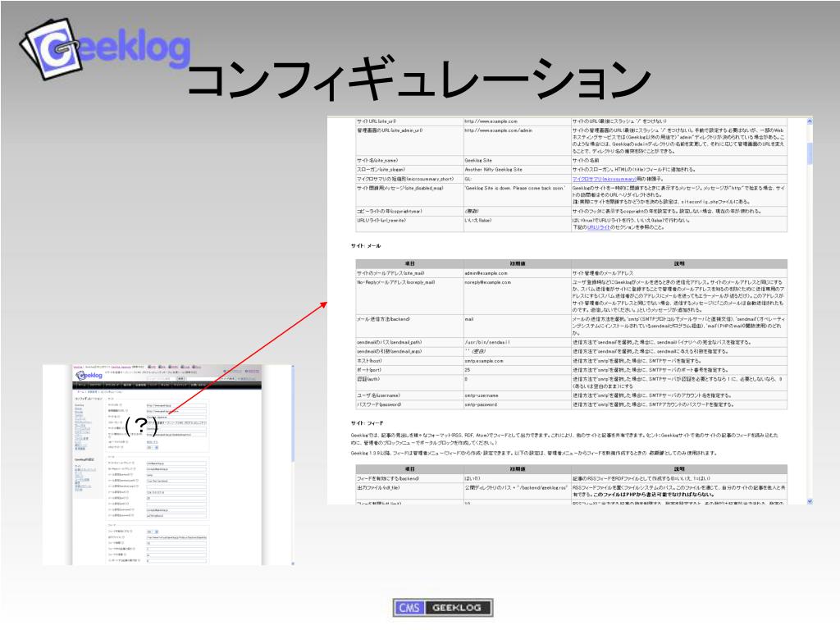Click the small admin screenshot's vertical scrollbar

click(293, 465)
